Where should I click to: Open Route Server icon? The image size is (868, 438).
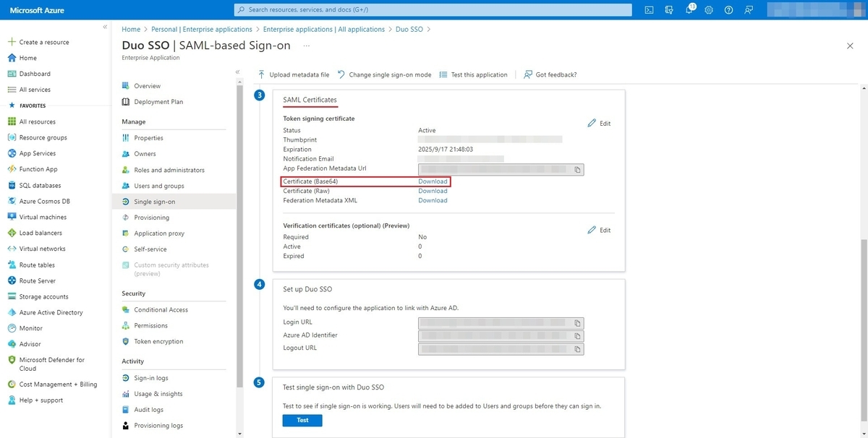[x=12, y=280]
